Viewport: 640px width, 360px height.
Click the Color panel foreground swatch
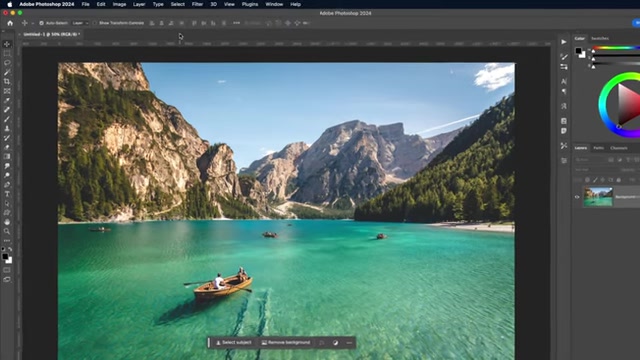tap(578, 51)
